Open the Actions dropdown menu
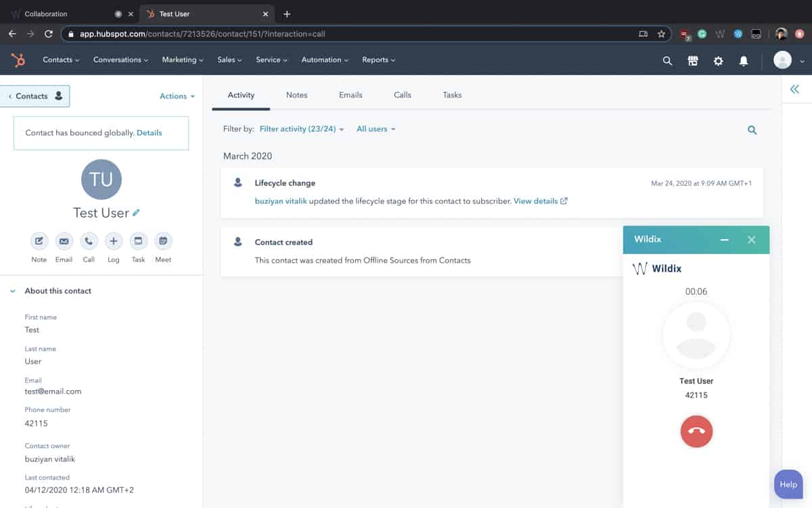This screenshot has width=812, height=508. [177, 96]
